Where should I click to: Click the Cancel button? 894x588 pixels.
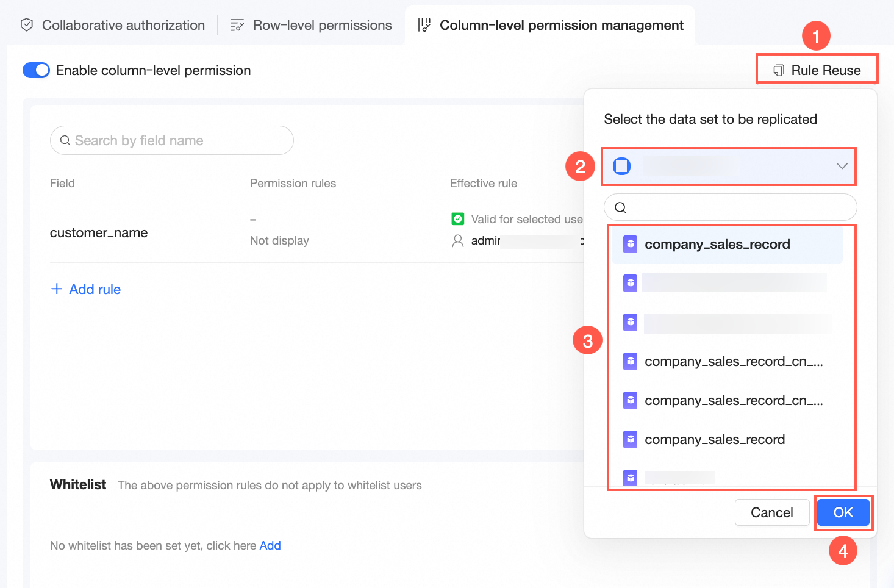[x=771, y=512]
